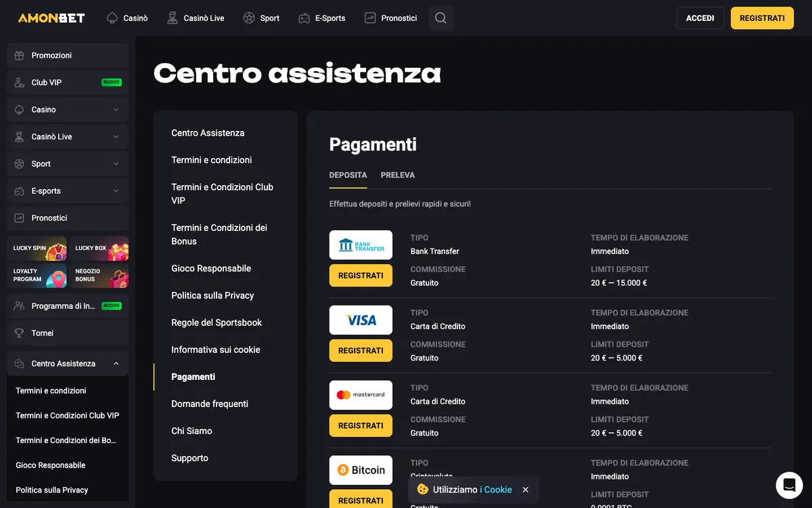Select Pagamenti in the help menu
Screen dimensions: 812x508
(x=194, y=377)
